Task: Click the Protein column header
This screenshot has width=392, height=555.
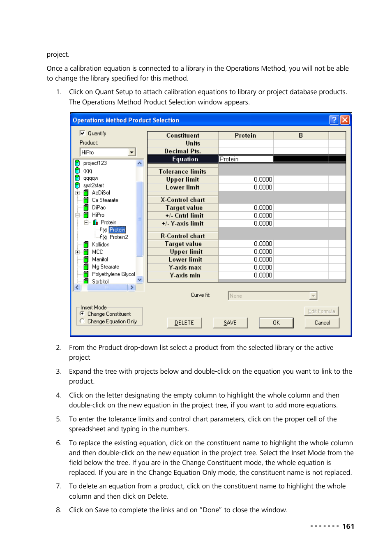Action: click(246, 135)
